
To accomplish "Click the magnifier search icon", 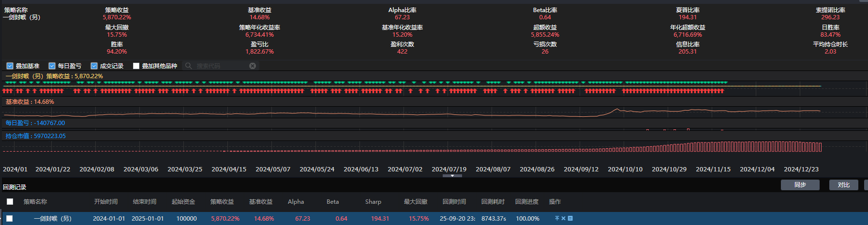I will point(189,66).
